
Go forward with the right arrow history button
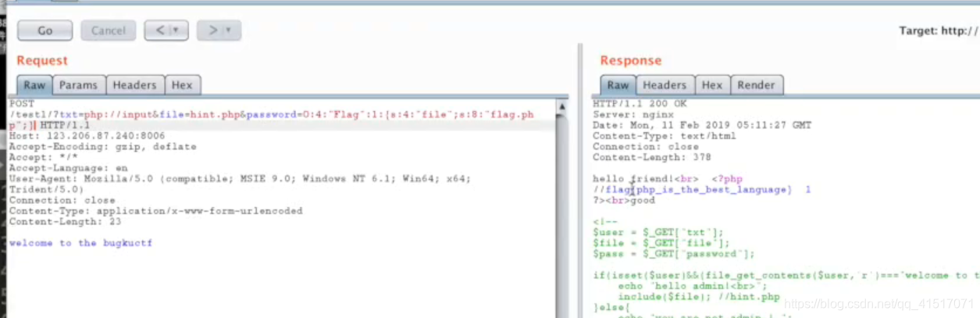(211, 30)
